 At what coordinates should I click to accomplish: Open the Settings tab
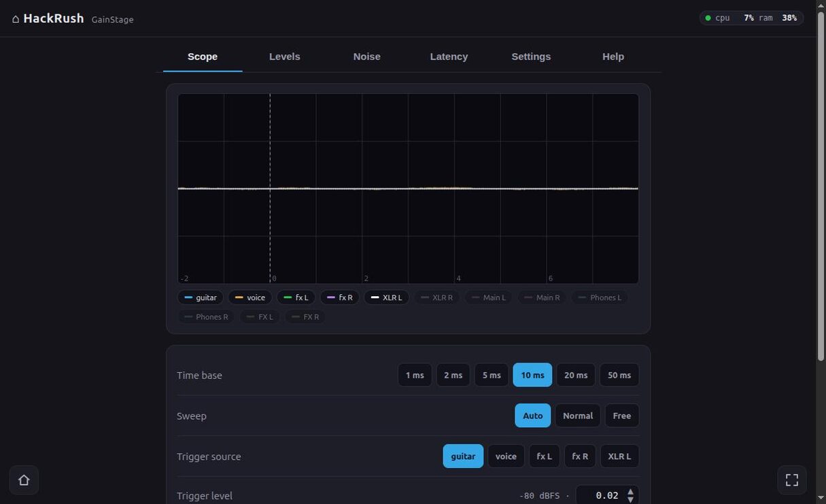(x=531, y=56)
